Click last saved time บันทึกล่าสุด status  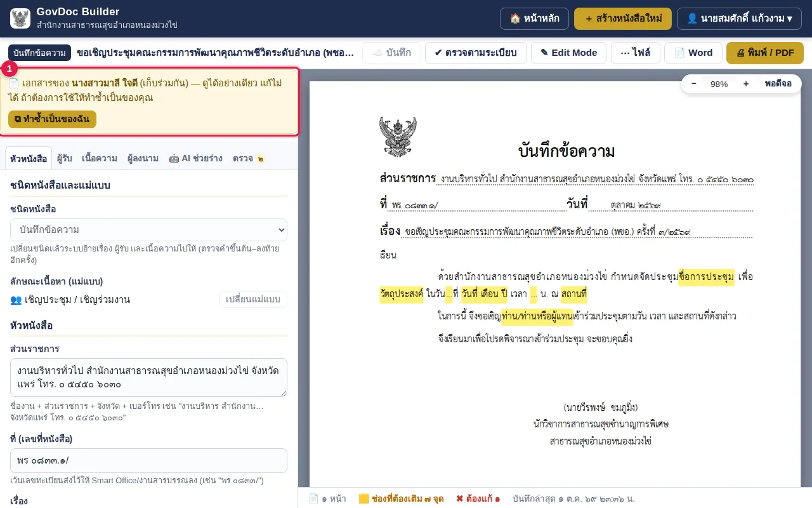573,498
